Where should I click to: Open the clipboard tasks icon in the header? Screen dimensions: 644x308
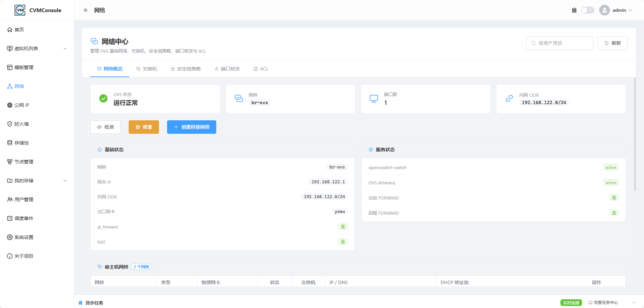pyautogui.click(x=574, y=10)
